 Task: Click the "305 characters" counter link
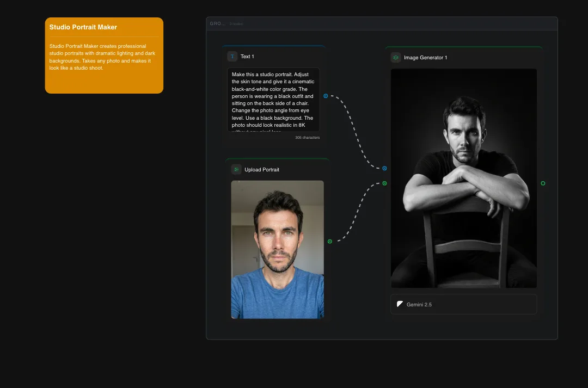(x=307, y=137)
